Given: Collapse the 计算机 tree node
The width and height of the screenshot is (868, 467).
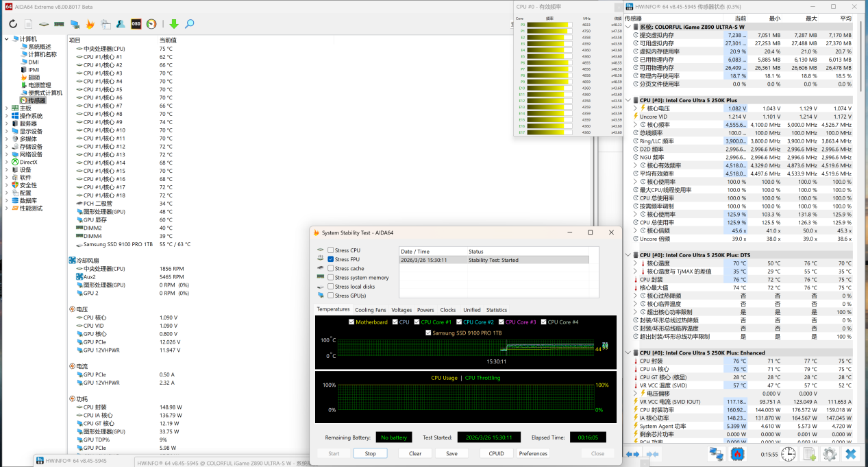Looking at the screenshot, I should pyautogui.click(x=7, y=39).
